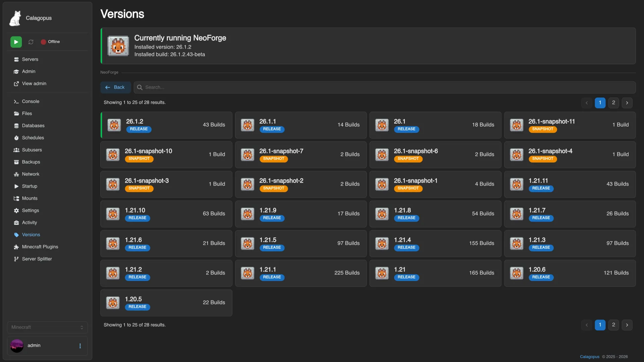644x362 pixels.
Task: Click the NeoForge icon on 26.1-snapshot-6
Action: [382, 155]
